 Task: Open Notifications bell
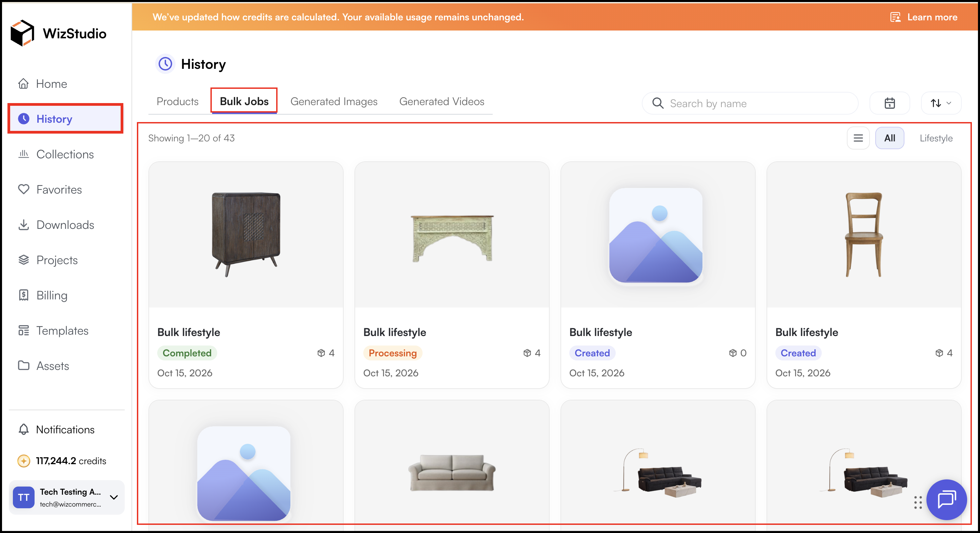[56, 430]
